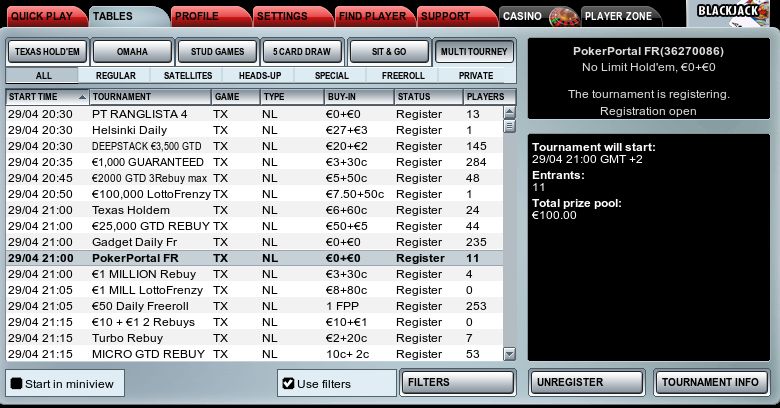Filter by Private tournaments
Image resolution: width=780 pixels, height=408 pixels.
coord(476,76)
